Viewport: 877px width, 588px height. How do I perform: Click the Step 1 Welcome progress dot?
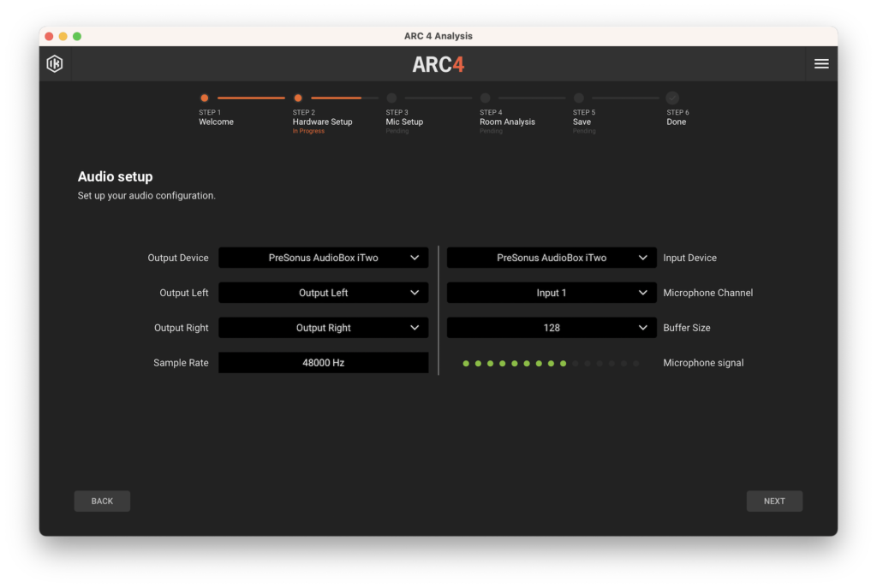pyautogui.click(x=204, y=98)
